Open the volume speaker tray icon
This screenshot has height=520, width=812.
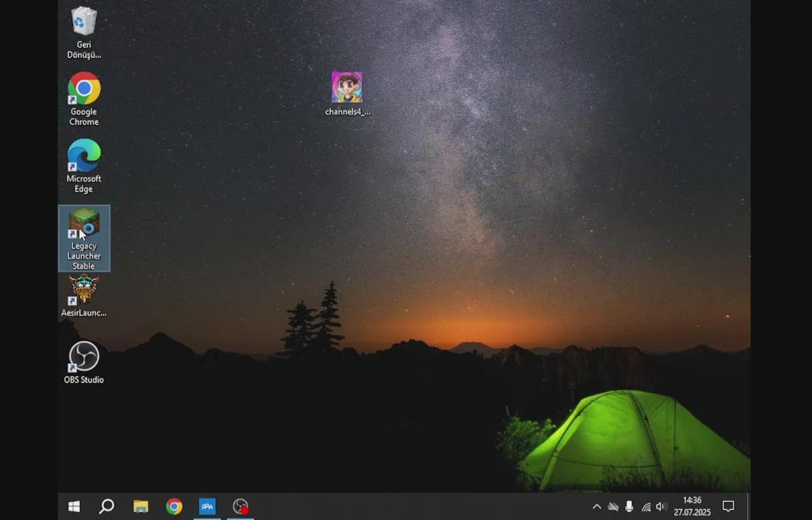(661, 506)
